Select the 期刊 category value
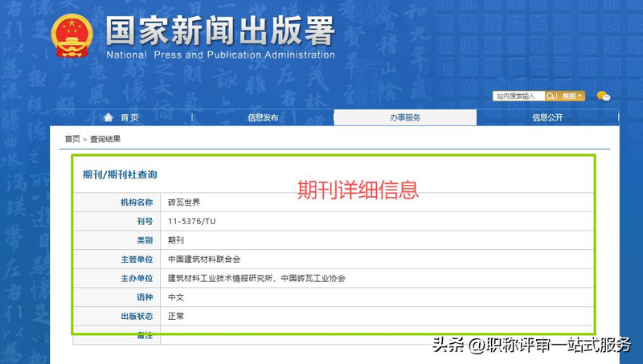 [176, 240]
